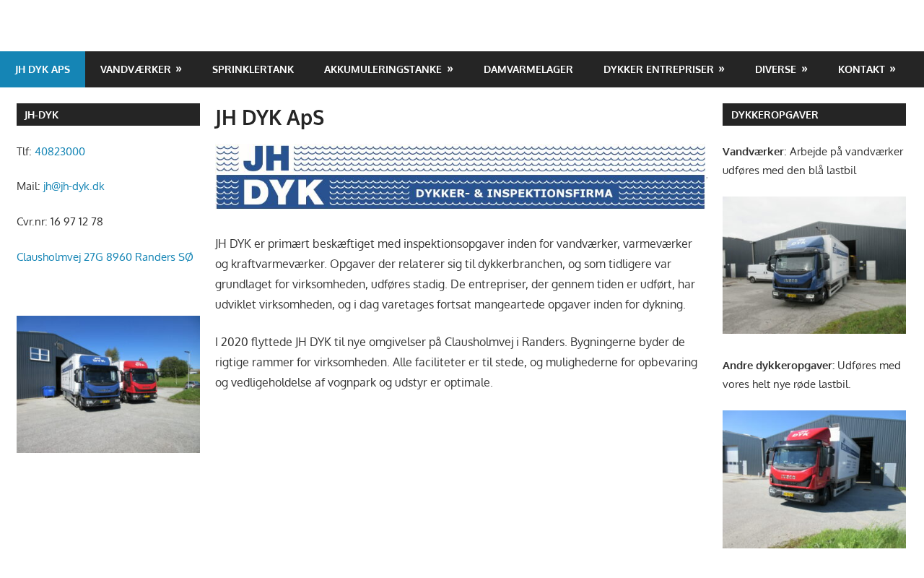Open the Dykker Entrepriser menu item
This screenshot has width=924, height=578.
[x=658, y=69]
